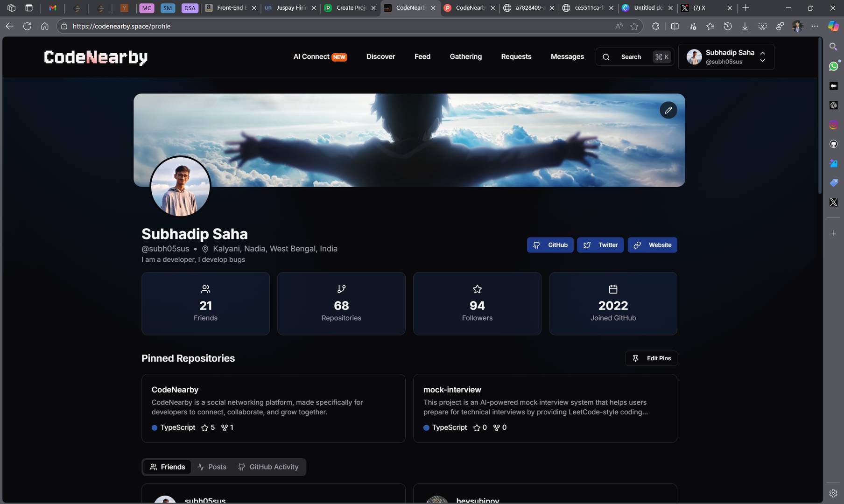844x504 pixels.
Task: Switch to the Posts tab
Action: (x=212, y=467)
